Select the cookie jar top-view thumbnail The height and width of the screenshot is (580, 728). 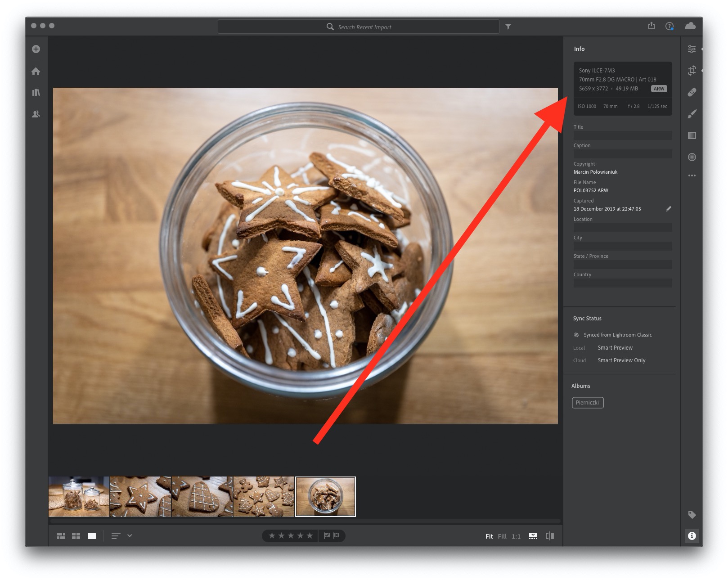[325, 497]
